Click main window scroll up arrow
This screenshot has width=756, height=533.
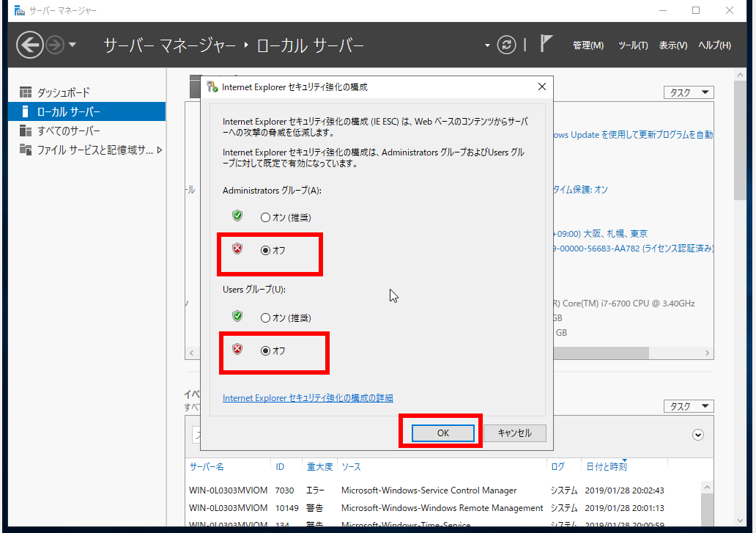(x=740, y=75)
